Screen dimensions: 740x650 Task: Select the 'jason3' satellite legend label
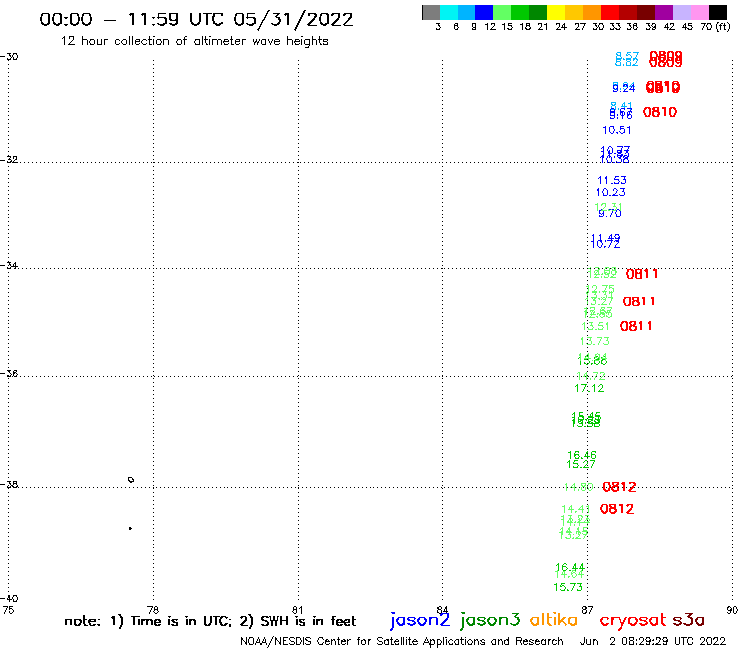[490, 620]
